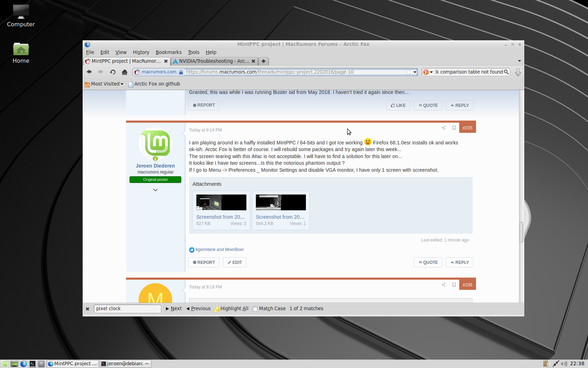This screenshot has height=368, width=588.
Task: Reload the current page
Action: pos(113,72)
